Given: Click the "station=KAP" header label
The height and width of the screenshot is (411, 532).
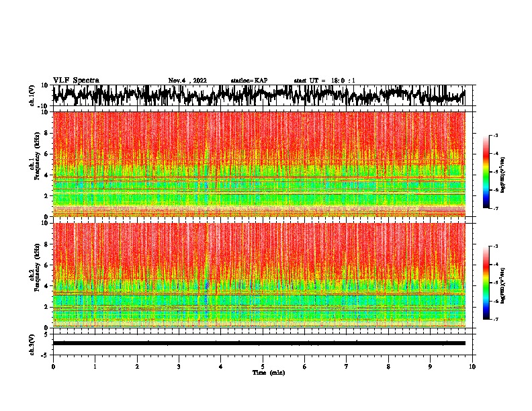Looking at the screenshot, I should (x=249, y=81).
